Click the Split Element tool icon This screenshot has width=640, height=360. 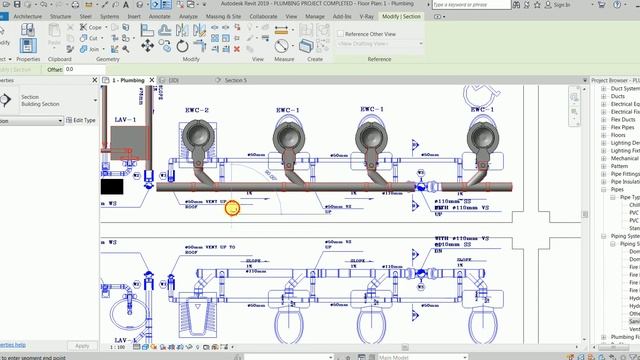pyautogui.click(x=215, y=27)
